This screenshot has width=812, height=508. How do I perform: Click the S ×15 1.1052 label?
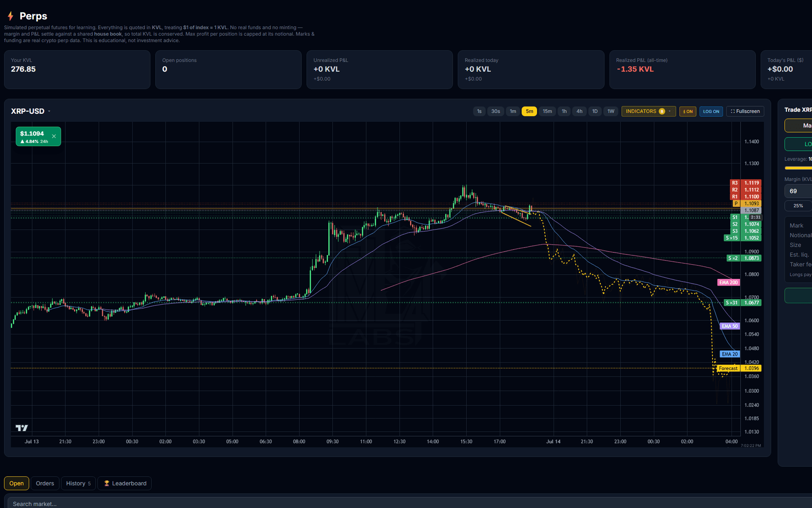[x=742, y=238]
